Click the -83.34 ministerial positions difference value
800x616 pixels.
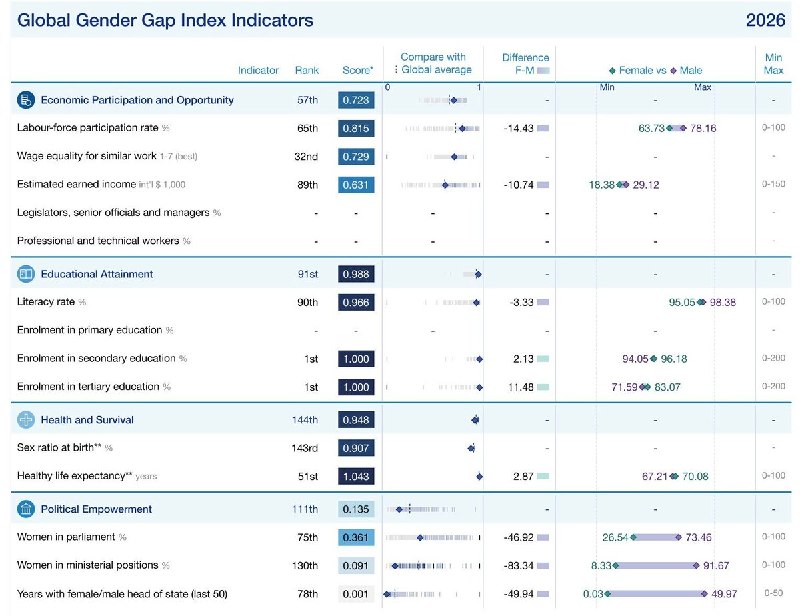pos(518,565)
